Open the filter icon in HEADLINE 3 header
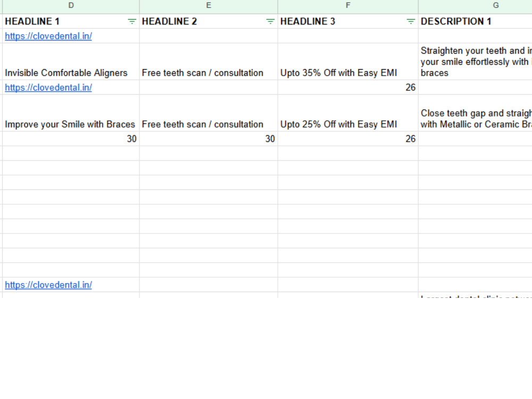Image resolution: width=532 pixels, height=399 pixels. tap(411, 21)
